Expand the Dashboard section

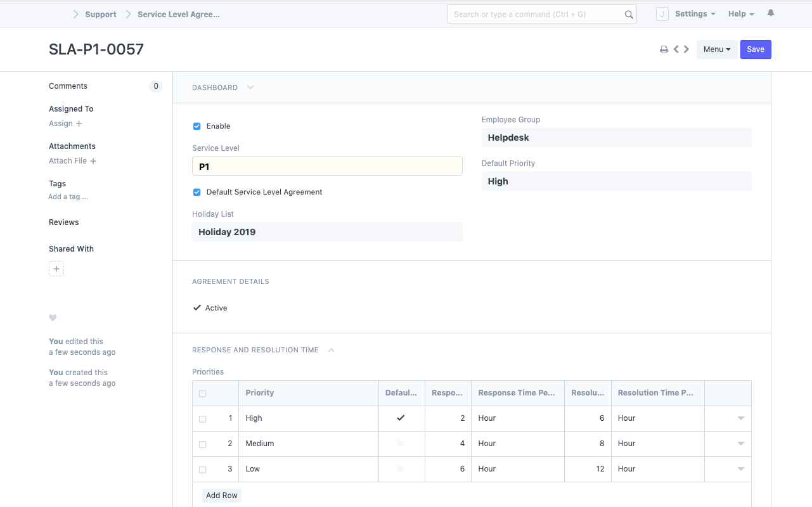tap(250, 87)
